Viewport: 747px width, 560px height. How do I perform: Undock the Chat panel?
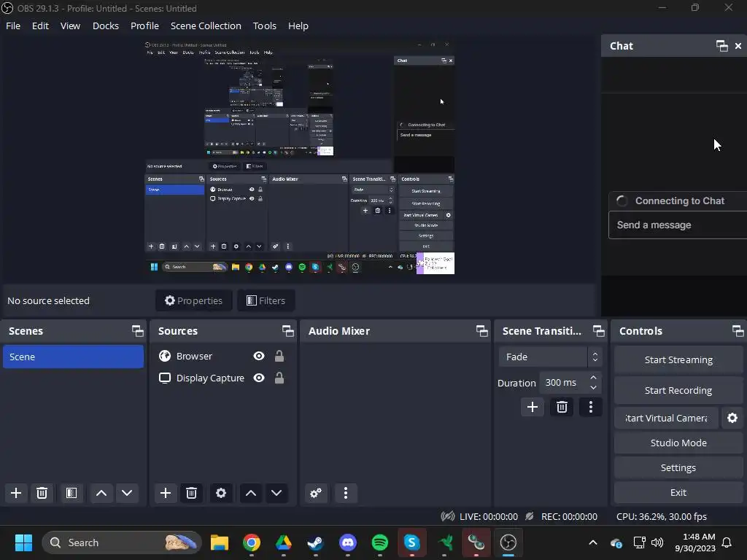pos(721,46)
